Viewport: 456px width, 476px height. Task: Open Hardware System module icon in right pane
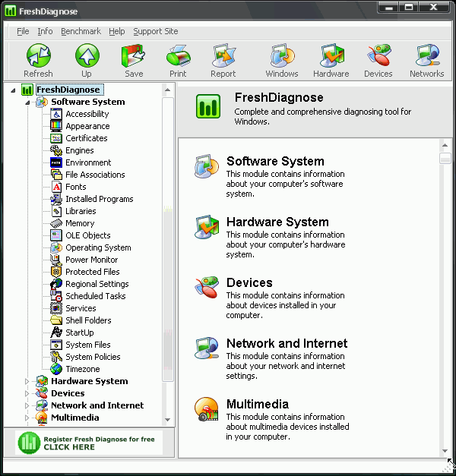coord(207,227)
